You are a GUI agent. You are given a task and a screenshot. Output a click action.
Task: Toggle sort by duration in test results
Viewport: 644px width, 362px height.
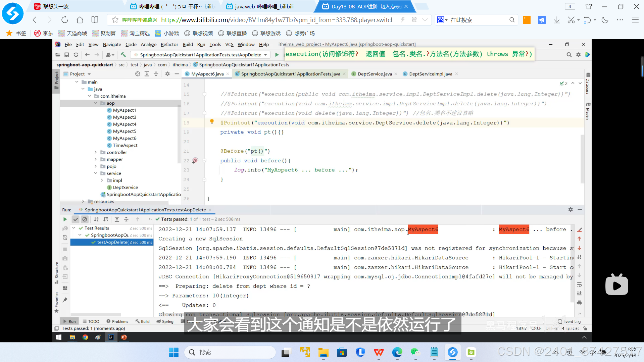pyautogui.click(x=105, y=219)
